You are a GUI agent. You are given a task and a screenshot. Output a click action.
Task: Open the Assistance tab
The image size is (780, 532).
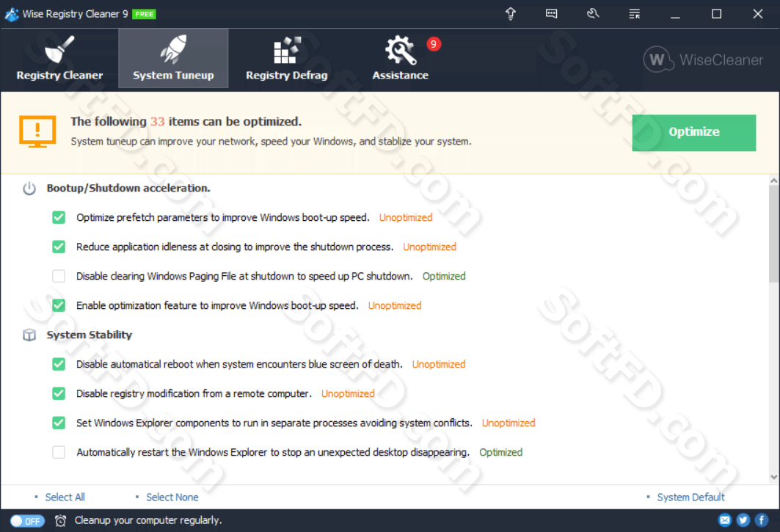(401, 58)
